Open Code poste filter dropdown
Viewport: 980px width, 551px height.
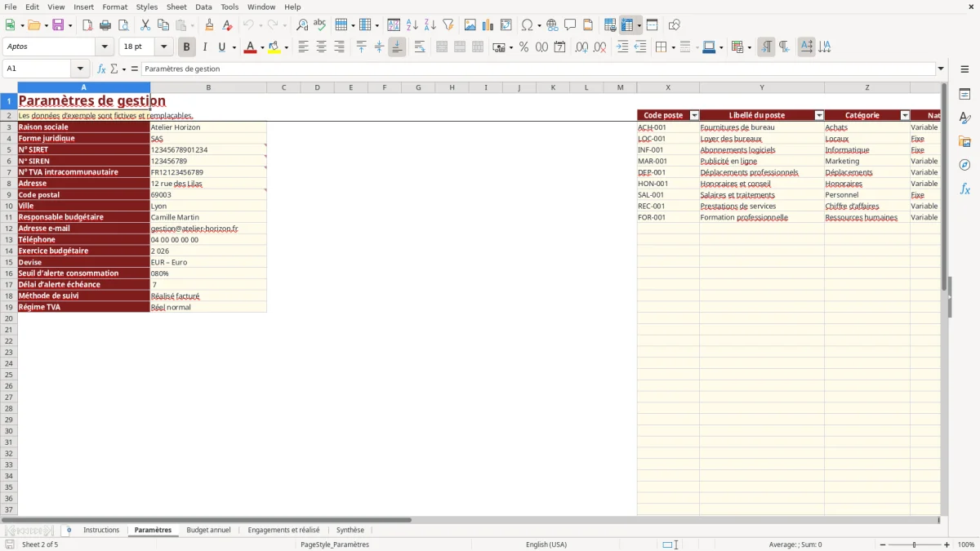point(694,116)
